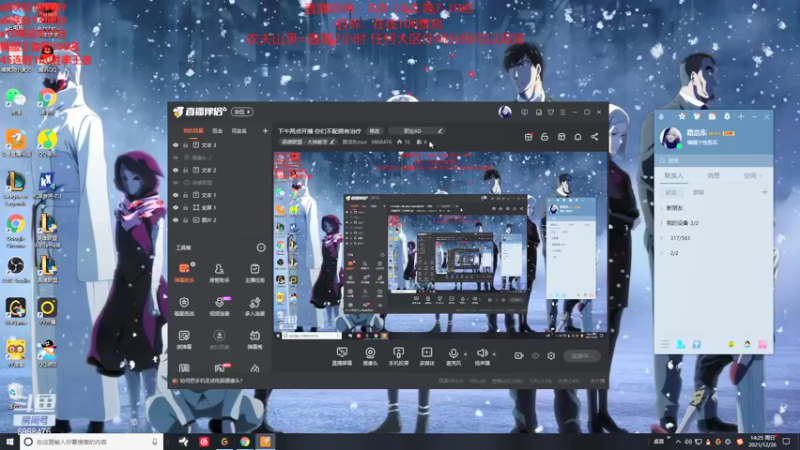
Task: Start recording with camera record icon
Action: click(519, 356)
